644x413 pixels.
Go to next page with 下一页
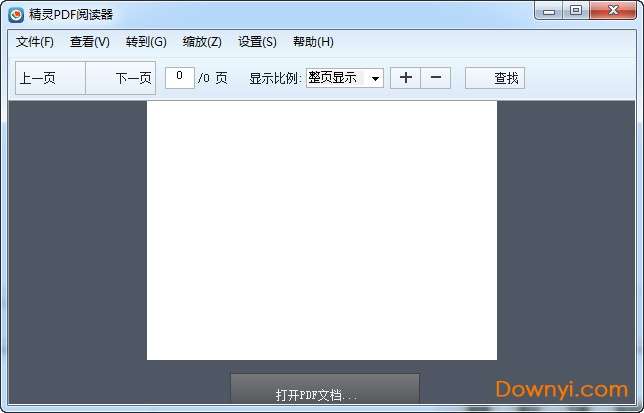[121, 78]
